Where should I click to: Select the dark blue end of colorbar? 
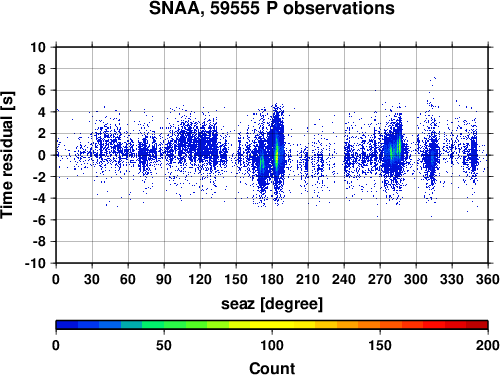point(67,325)
